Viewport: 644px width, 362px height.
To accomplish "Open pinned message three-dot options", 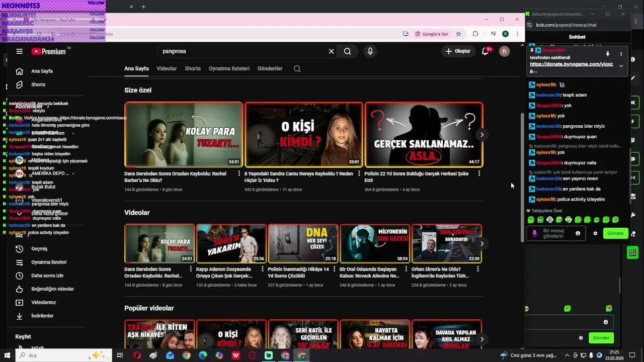I will click(621, 54).
